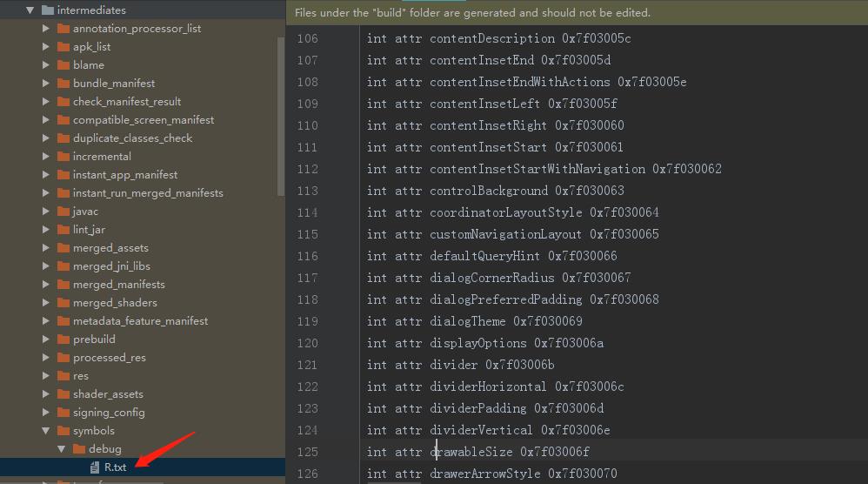This screenshot has width=868, height=484.
Task: Click the compatible_screen_manifest folder icon
Action: [63, 119]
